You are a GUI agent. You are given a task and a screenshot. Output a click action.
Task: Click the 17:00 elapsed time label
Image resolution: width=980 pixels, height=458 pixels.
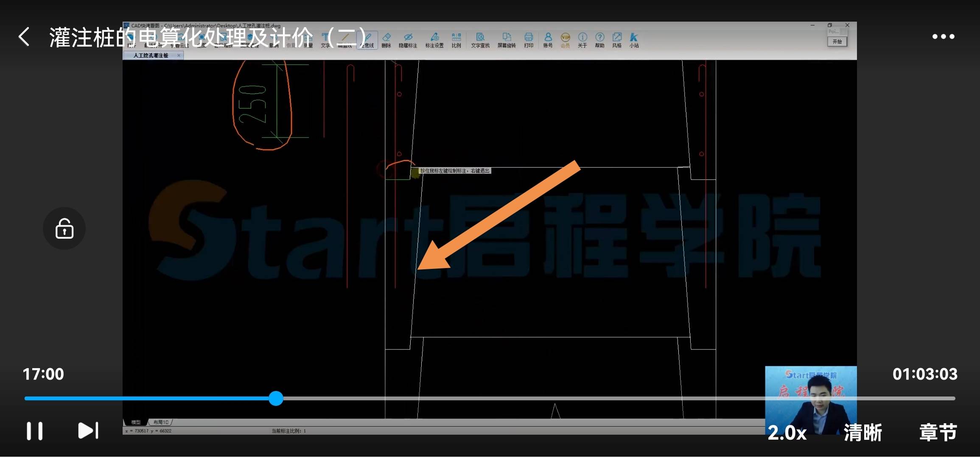point(43,374)
